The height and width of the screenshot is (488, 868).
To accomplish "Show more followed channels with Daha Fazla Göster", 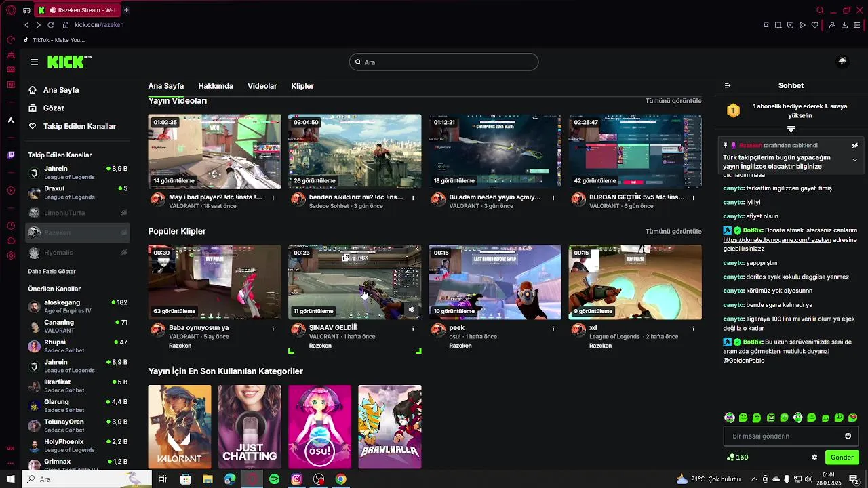I will [52, 271].
